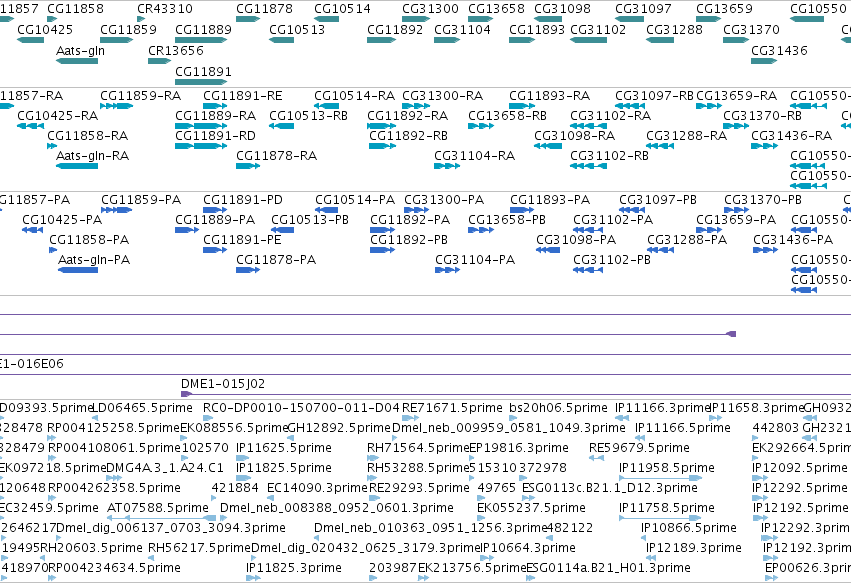Select the CG31436-PA protein arrow

(x=766, y=250)
